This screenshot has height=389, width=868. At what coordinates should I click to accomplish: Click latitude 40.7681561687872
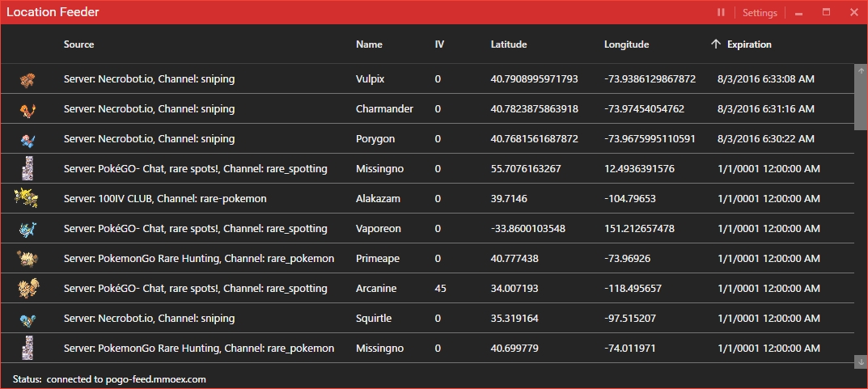tap(535, 139)
